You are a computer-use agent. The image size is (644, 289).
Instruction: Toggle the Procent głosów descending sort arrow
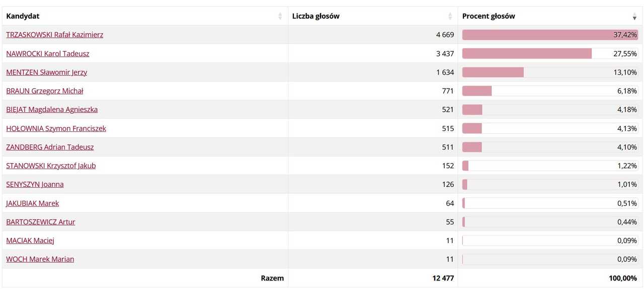click(x=634, y=16)
